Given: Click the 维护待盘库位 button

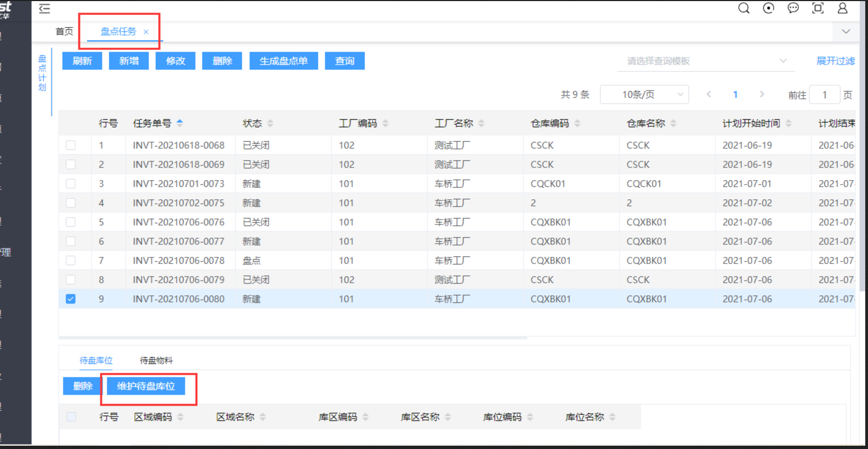Looking at the screenshot, I should [x=146, y=386].
